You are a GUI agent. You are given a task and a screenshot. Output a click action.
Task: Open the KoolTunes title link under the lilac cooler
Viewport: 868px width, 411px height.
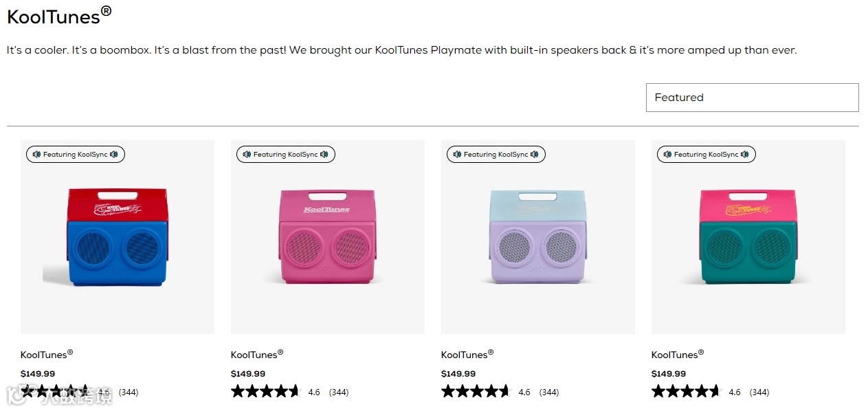click(464, 355)
